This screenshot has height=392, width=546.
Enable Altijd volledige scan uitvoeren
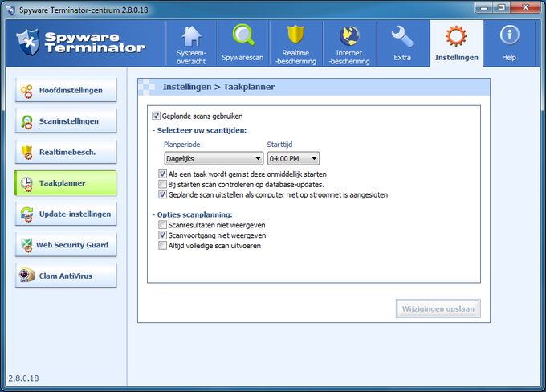pyautogui.click(x=163, y=246)
